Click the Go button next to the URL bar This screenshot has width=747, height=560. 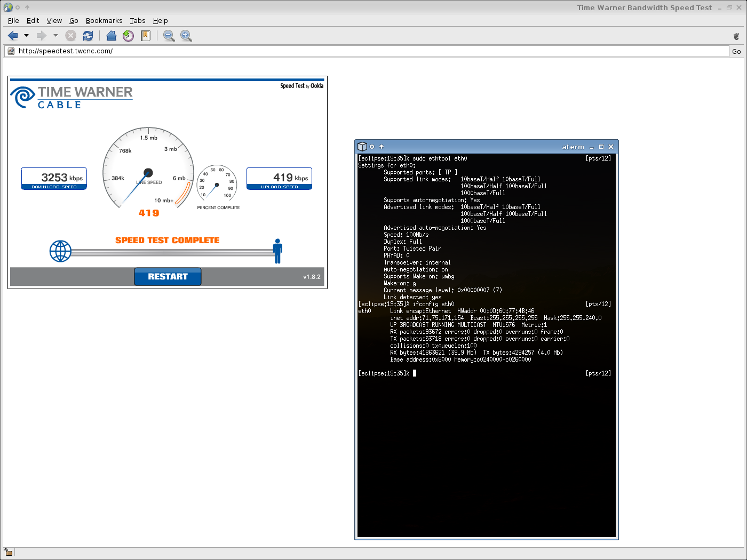pyautogui.click(x=736, y=51)
